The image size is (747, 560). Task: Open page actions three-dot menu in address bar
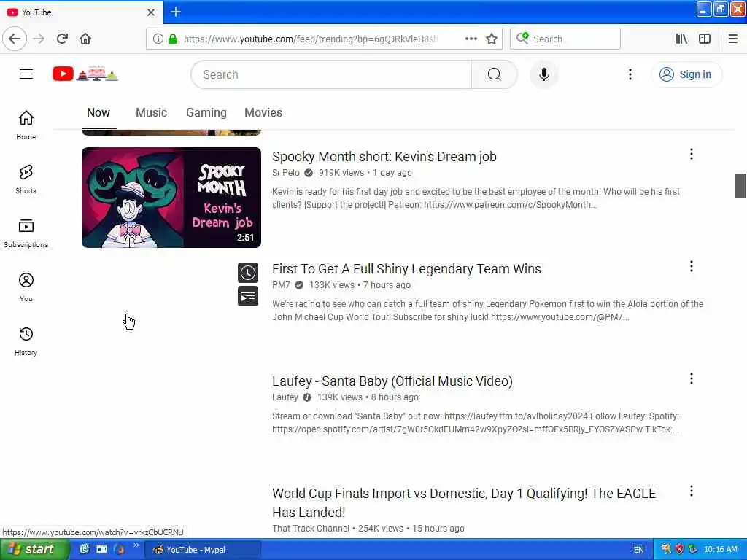click(471, 39)
